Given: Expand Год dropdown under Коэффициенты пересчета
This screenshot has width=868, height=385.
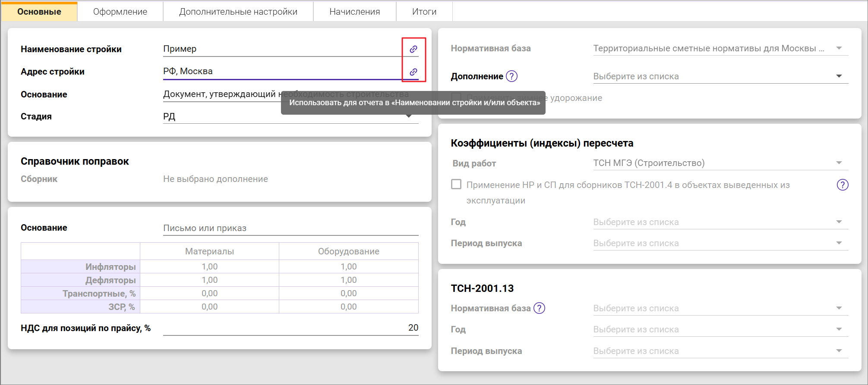Looking at the screenshot, I should click(x=839, y=222).
